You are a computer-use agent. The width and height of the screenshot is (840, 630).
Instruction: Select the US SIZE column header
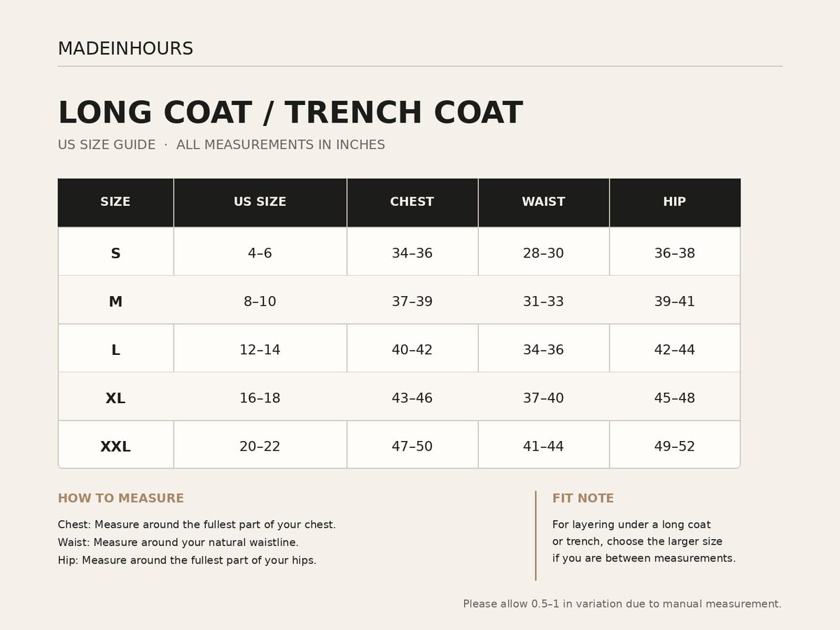260,202
